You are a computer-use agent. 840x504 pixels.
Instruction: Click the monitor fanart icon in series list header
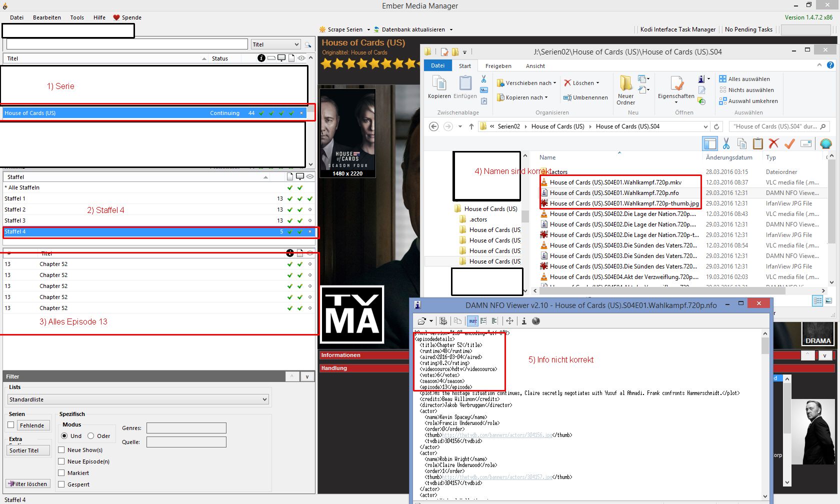coord(281,58)
